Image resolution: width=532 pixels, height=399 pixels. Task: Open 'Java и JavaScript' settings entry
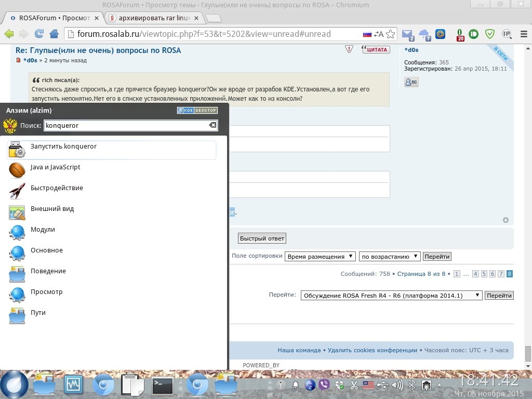[112, 170]
